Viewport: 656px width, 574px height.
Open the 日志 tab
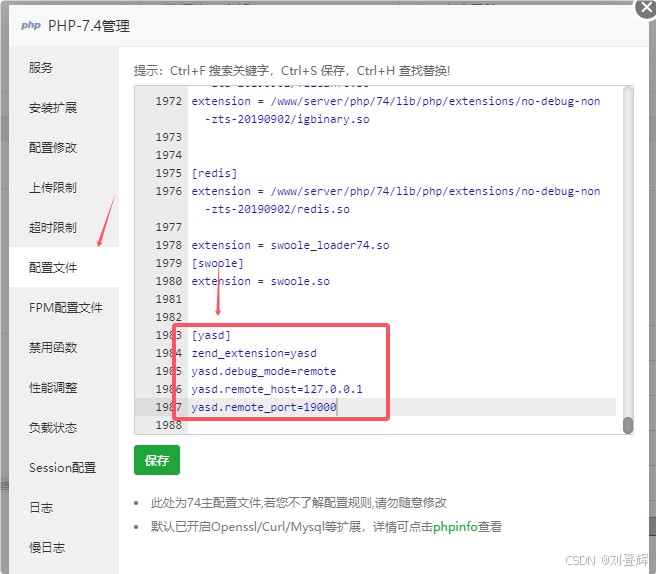coord(41,508)
